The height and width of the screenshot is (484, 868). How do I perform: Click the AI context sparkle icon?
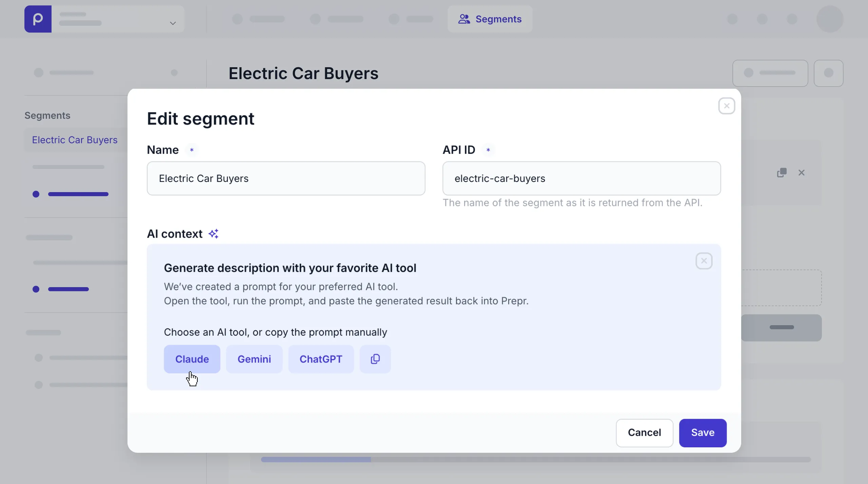(x=213, y=234)
